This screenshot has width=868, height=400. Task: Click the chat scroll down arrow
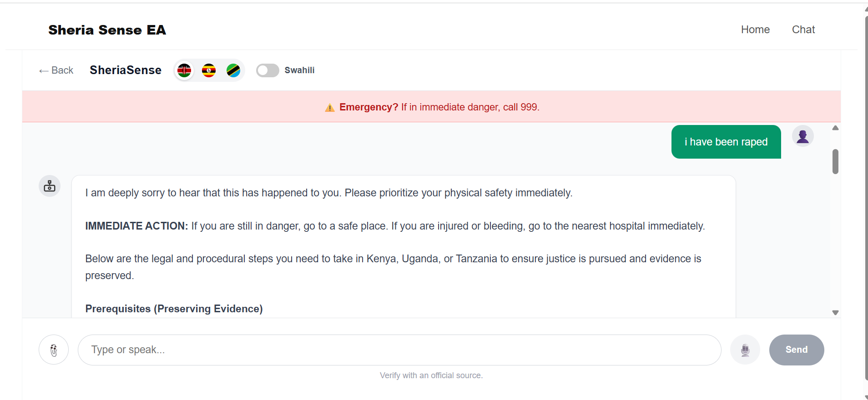pos(835,313)
